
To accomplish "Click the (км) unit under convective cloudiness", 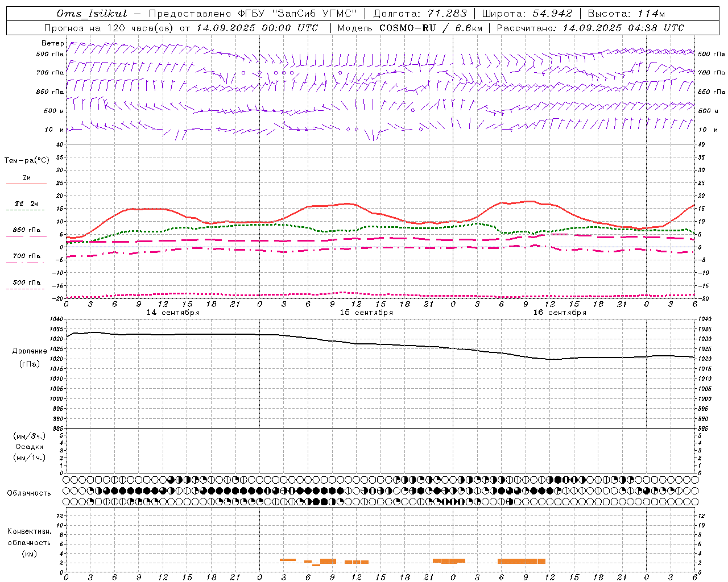I will pos(30,554).
